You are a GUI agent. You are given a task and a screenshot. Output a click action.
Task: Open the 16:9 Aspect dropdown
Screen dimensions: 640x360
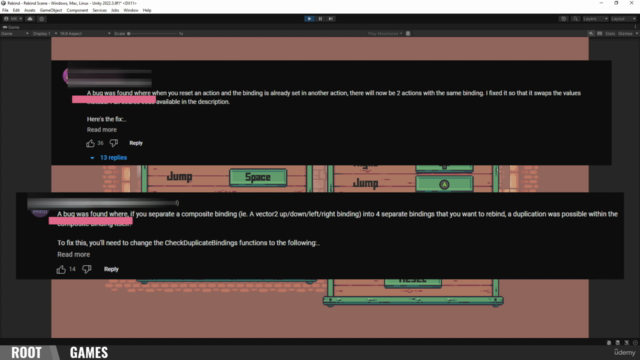pos(84,33)
